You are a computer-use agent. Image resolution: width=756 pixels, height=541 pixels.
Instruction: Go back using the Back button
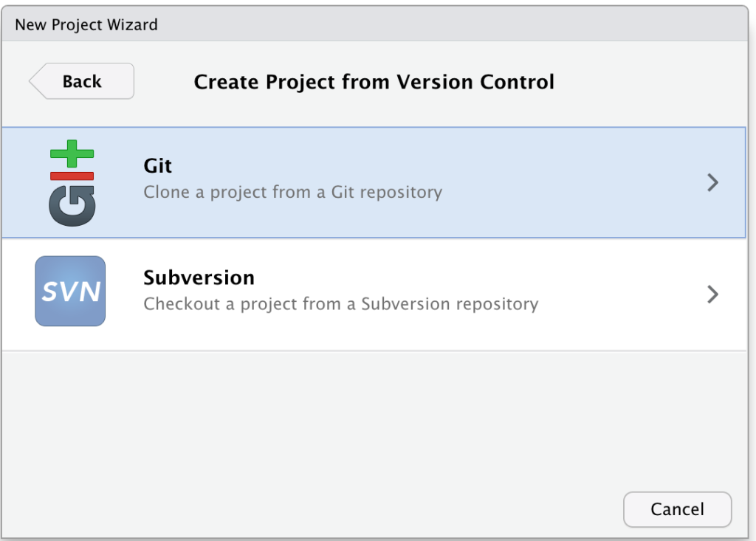[x=81, y=81]
